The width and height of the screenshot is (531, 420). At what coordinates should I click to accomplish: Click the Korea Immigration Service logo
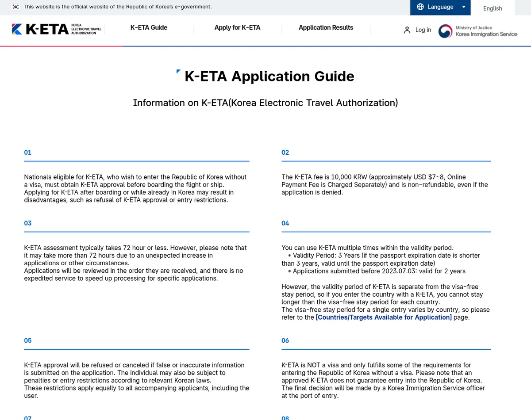point(478,31)
